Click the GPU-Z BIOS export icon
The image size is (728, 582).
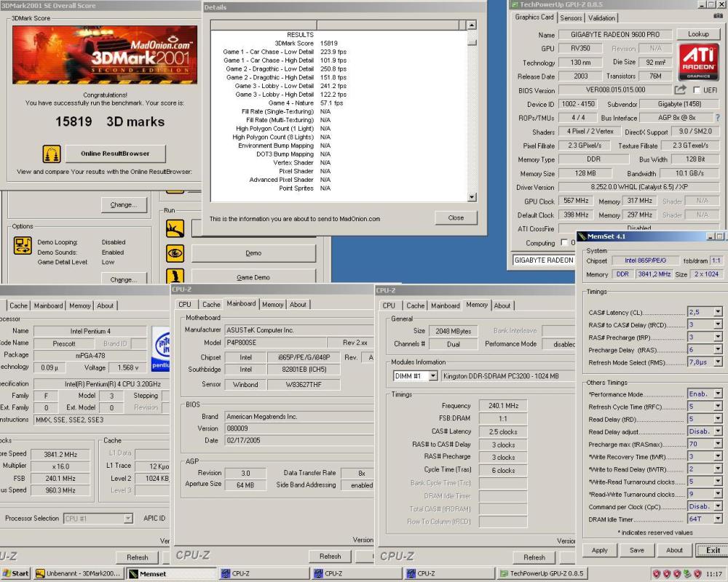pos(681,90)
